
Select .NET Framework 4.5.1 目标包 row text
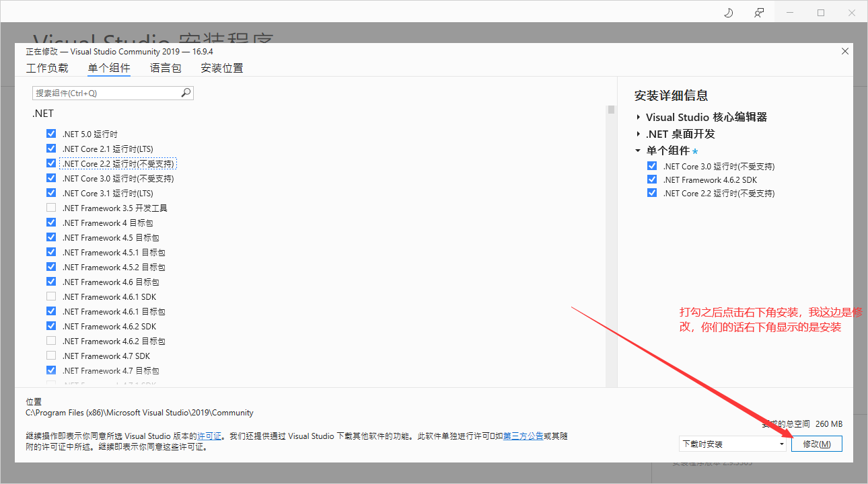[114, 252]
